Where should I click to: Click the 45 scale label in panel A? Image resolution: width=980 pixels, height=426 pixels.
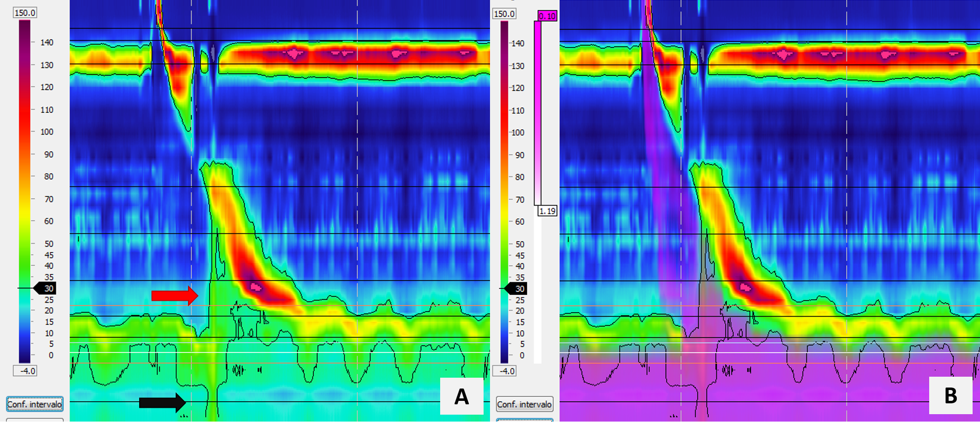point(49,255)
